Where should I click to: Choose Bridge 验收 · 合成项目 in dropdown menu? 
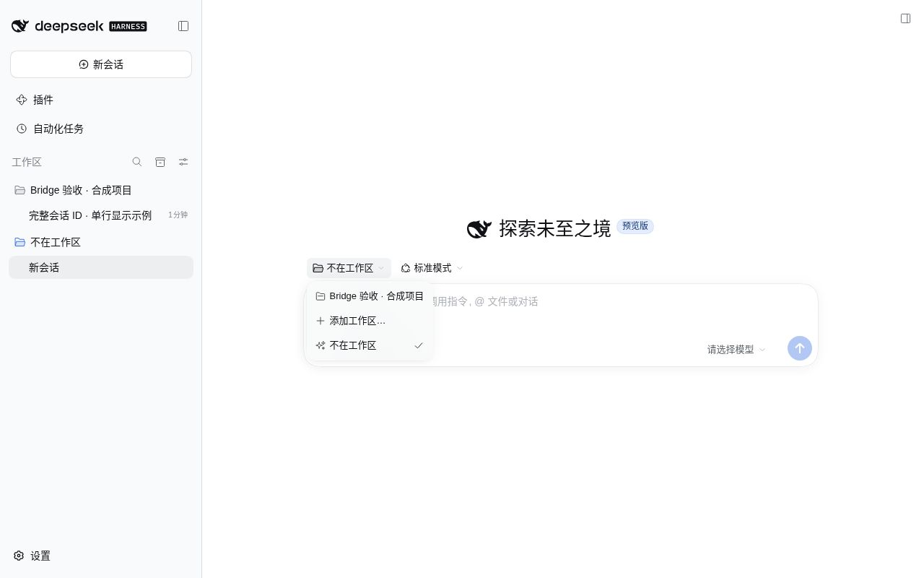pos(370,296)
